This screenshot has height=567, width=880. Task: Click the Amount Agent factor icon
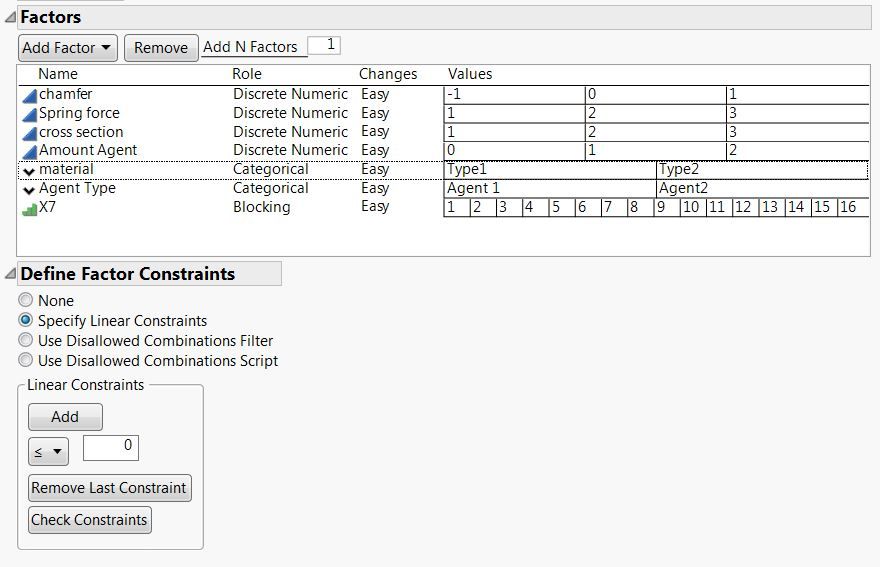pyautogui.click(x=29, y=151)
